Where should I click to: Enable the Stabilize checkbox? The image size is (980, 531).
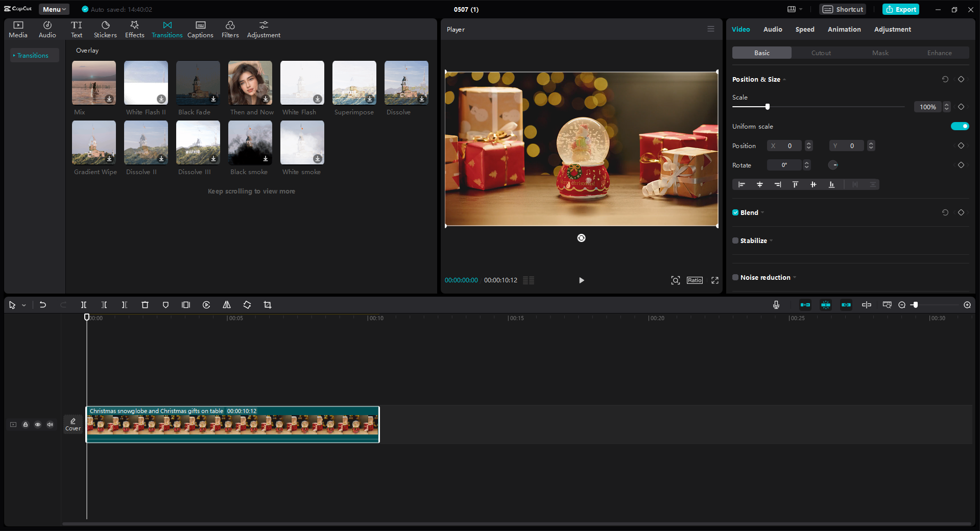pyautogui.click(x=735, y=240)
